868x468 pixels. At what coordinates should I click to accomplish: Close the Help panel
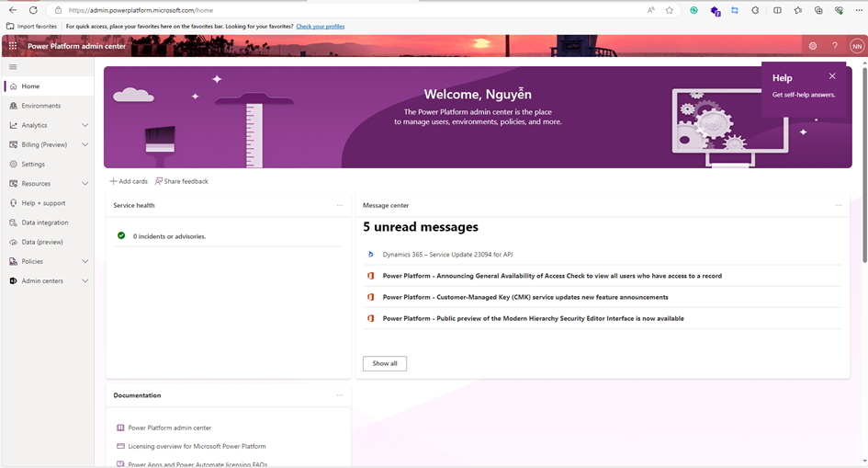(832, 76)
